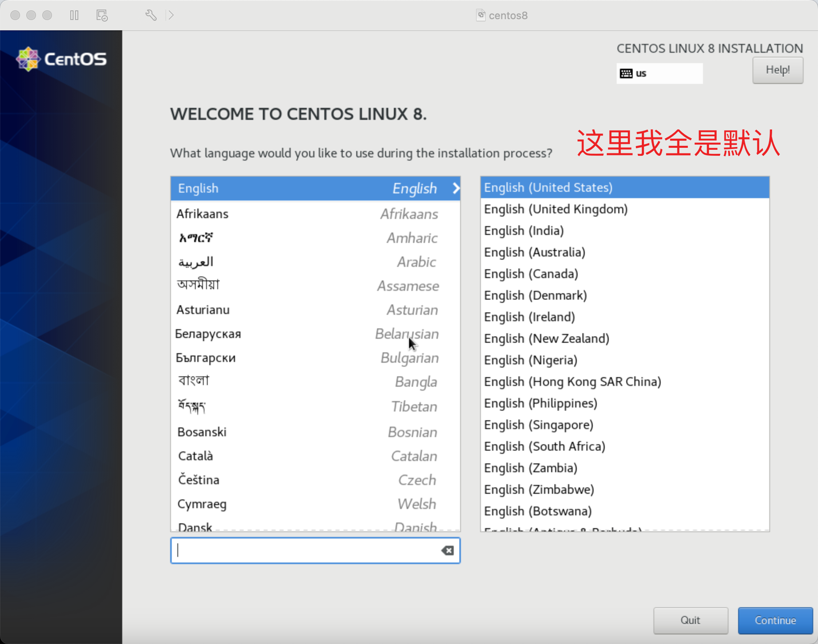Clear search field with backspace icon
Viewport: 818px width, 644px height.
click(447, 551)
